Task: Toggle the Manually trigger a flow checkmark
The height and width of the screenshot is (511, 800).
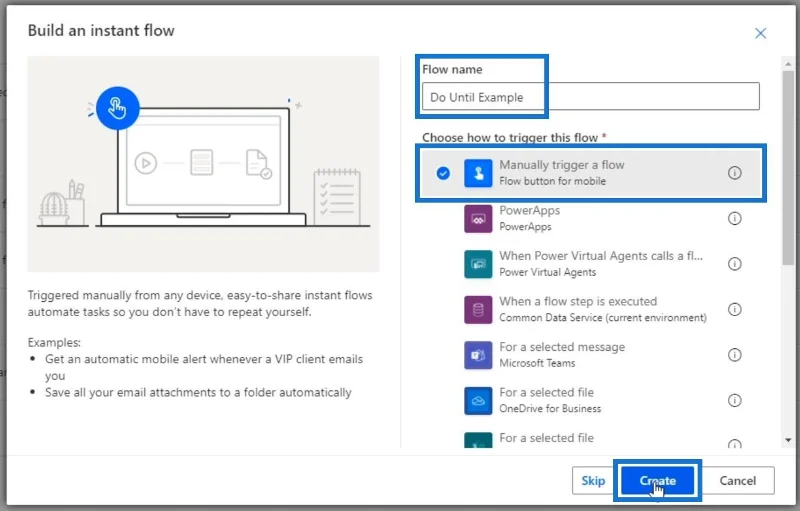Action: [x=443, y=173]
